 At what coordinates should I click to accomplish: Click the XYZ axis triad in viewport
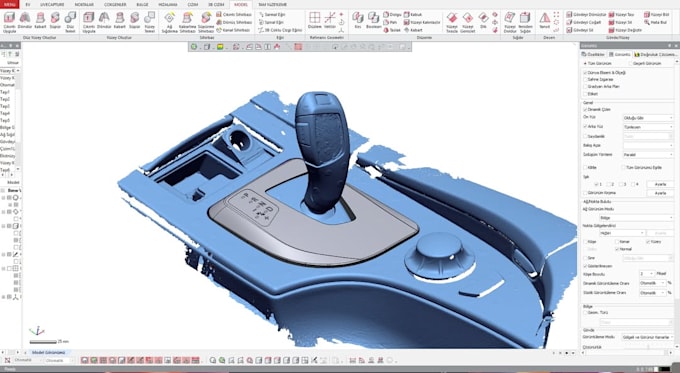pos(37,331)
